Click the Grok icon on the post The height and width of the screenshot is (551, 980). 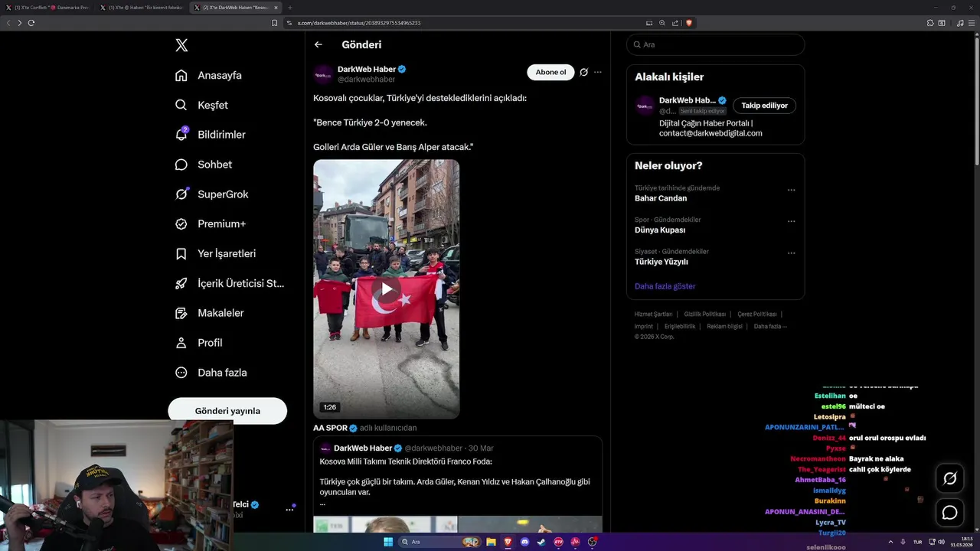583,72
